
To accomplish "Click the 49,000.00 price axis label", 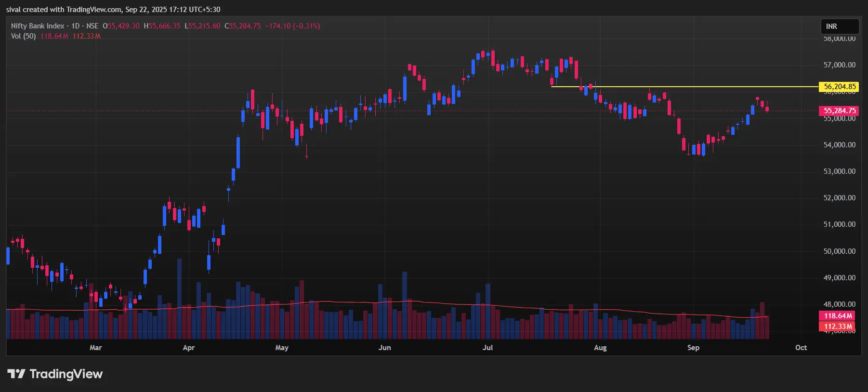I will point(840,278).
